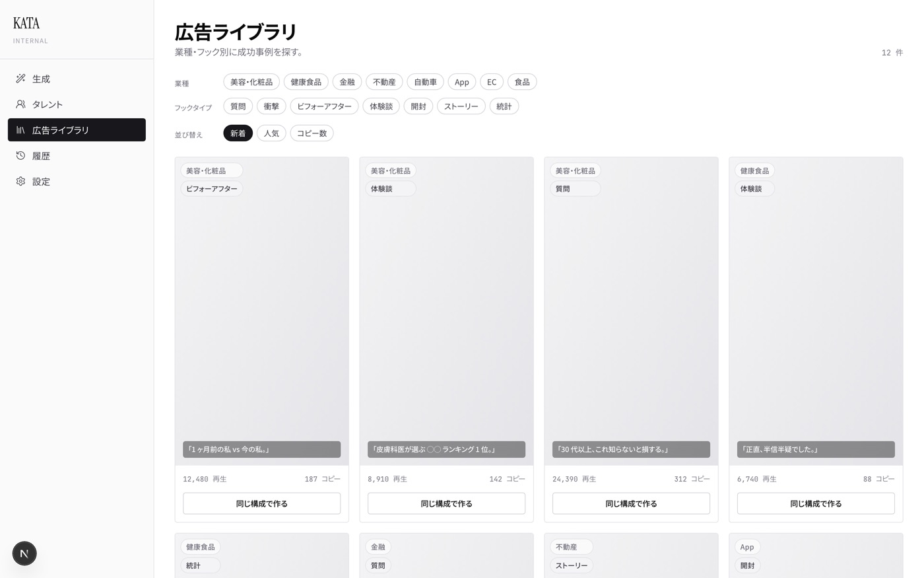
Task: Select the 自動車 industry chip
Action: point(425,82)
